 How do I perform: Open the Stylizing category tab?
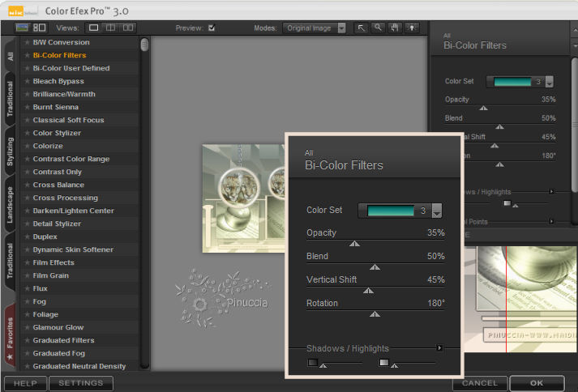[10, 151]
